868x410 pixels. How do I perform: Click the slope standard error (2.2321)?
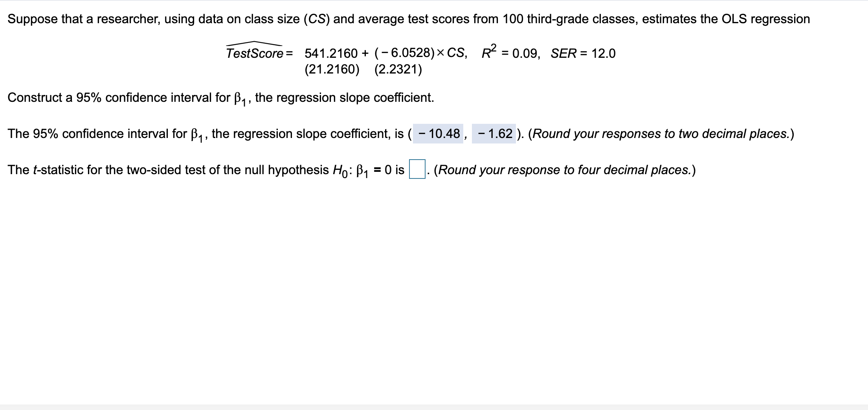[x=398, y=69]
